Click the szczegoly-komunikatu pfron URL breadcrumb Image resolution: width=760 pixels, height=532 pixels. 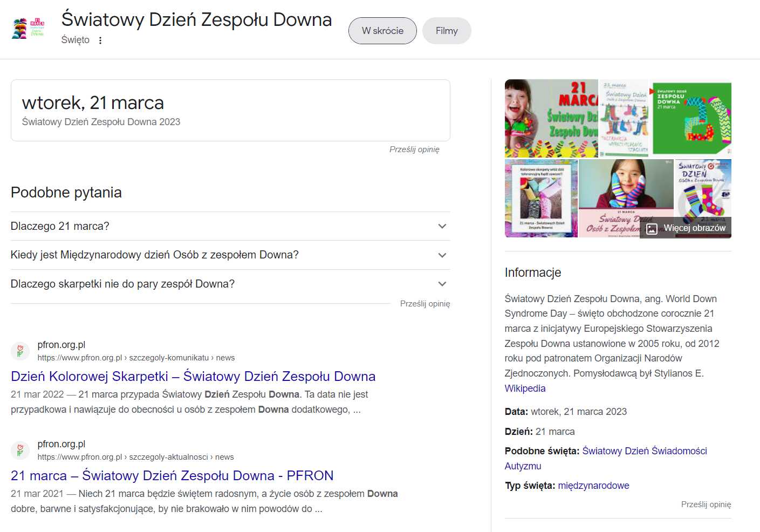(x=136, y=358)
